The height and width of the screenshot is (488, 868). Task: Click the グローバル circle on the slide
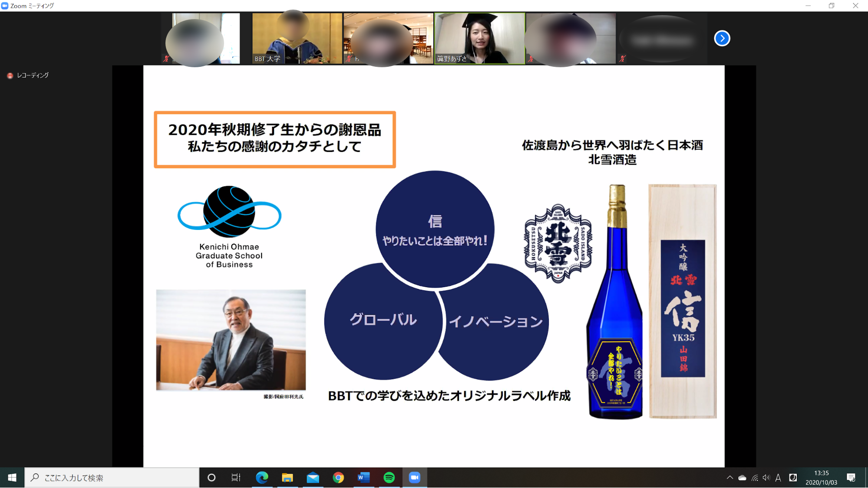click(x=383, y=321)
